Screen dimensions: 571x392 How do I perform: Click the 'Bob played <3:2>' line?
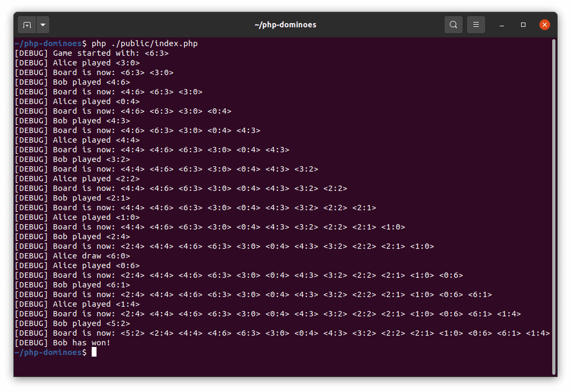tap(72, 159)
